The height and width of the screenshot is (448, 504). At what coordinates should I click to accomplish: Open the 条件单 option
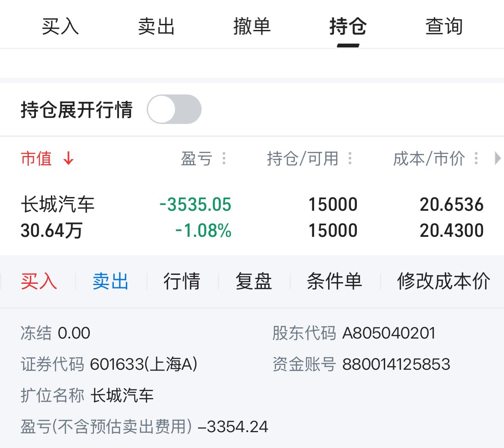tap(335, 282)
